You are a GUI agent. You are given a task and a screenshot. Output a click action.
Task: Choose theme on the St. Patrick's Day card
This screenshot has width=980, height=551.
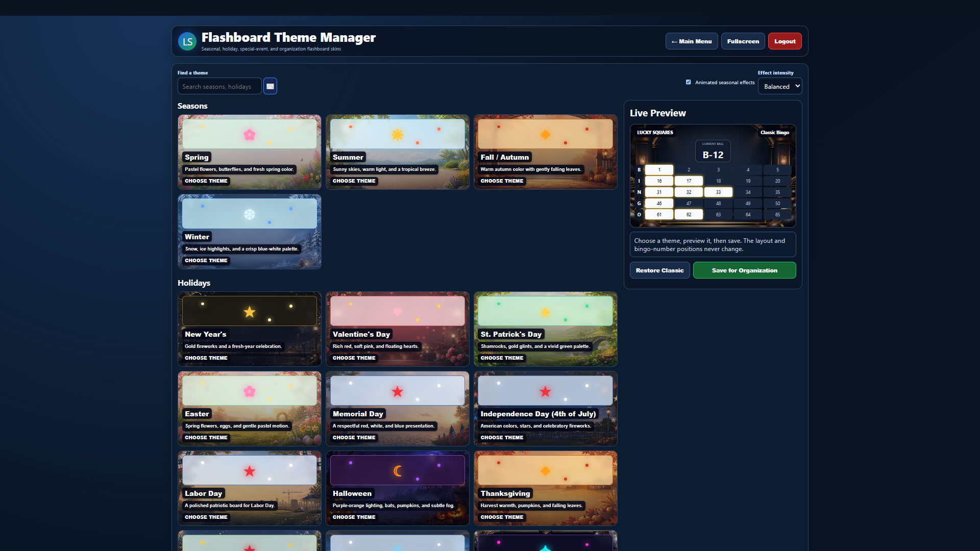point(502,358)
